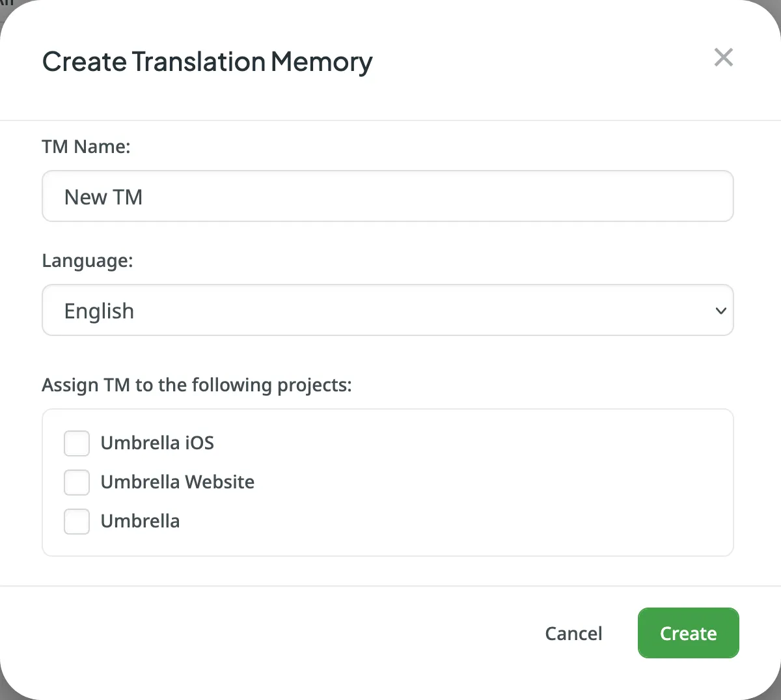Click the Umbrella project label text
This screenshot has height=700, width=781.
(x=140, y=521)
